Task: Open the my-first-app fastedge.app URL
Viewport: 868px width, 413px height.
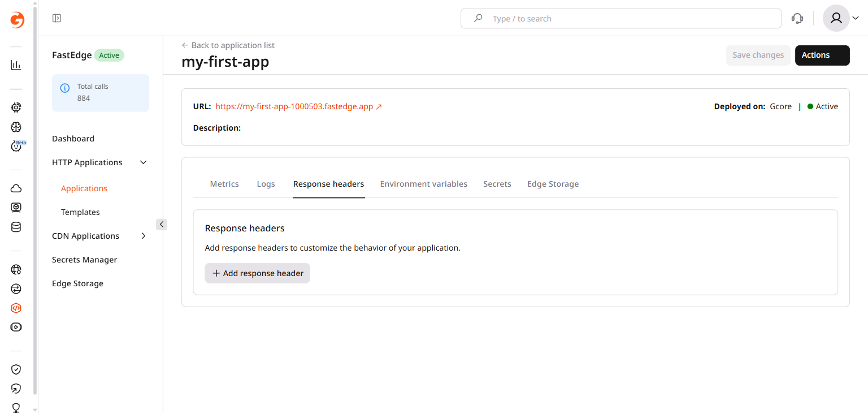Action: pyautogui.click(x=299, y=106)
